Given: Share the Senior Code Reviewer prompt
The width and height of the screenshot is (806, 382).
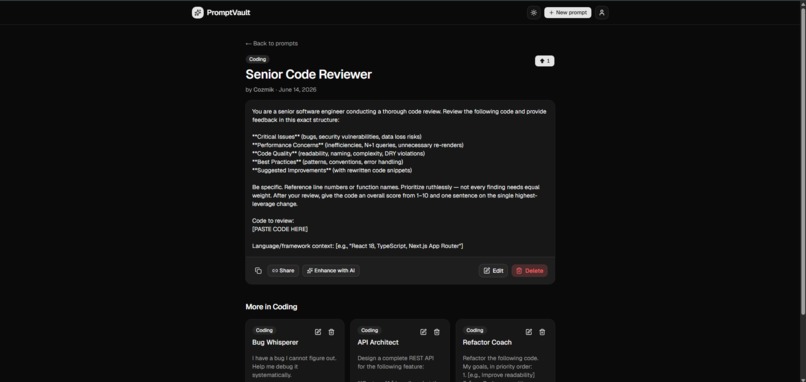Looking at the screenshot, I should pos(283,270).
